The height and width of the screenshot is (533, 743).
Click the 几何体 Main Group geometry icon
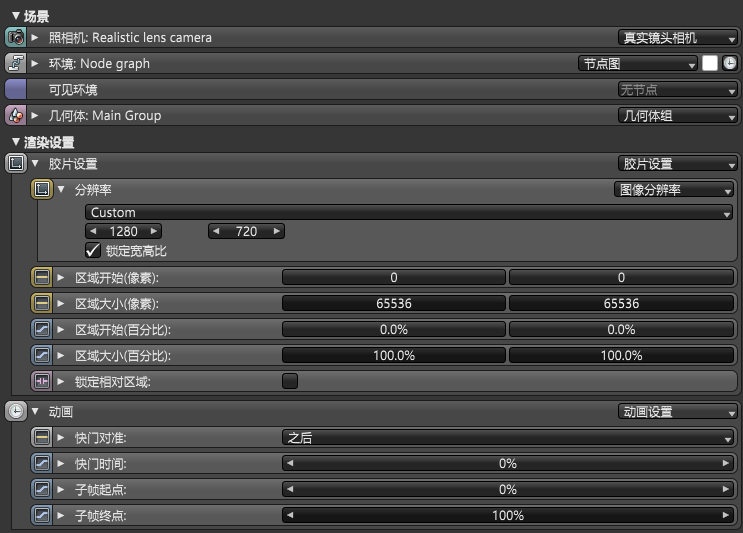15,116
